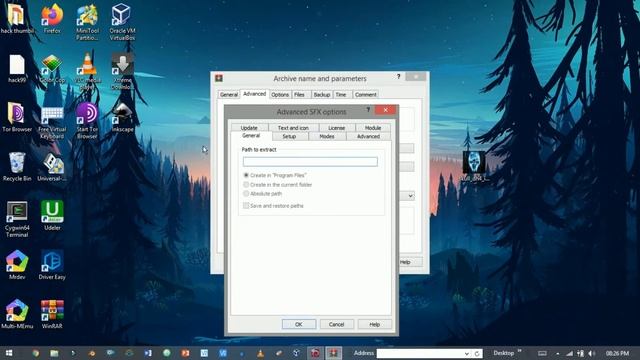Select Comment tab in Archive name window
The image size is (640, 360).
pyautogui.click(x=365, y=94)
